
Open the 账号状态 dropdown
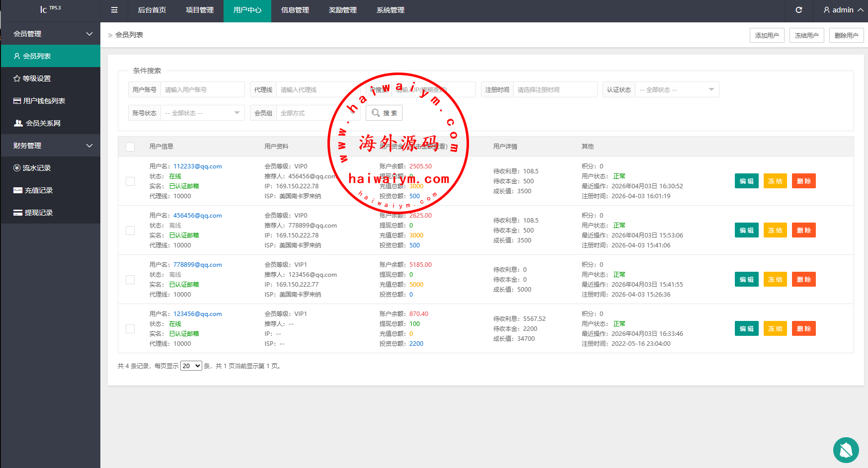[202, 113]
